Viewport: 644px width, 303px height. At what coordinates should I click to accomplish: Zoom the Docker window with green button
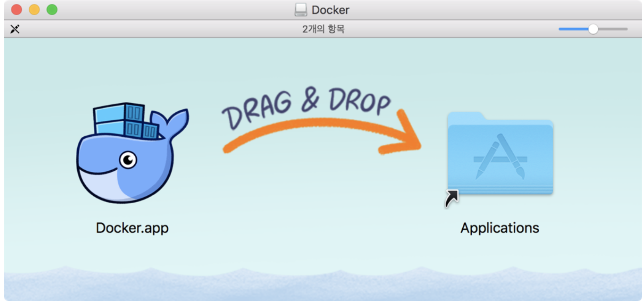click(52, 10)
